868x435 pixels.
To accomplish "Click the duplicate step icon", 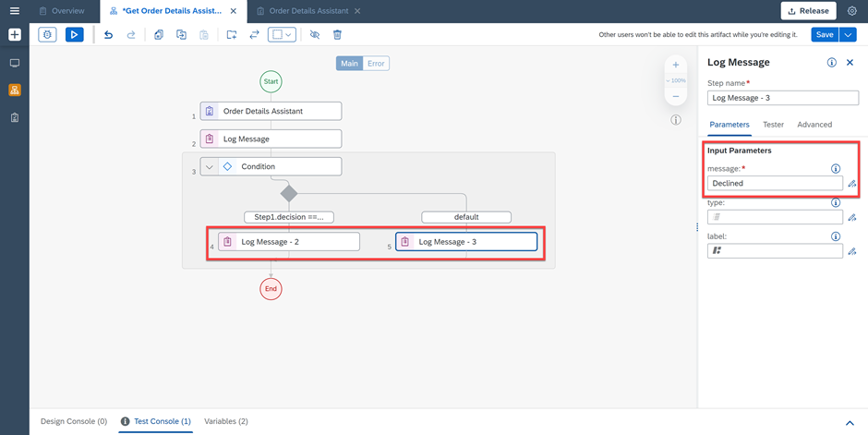I will point(182,35).
